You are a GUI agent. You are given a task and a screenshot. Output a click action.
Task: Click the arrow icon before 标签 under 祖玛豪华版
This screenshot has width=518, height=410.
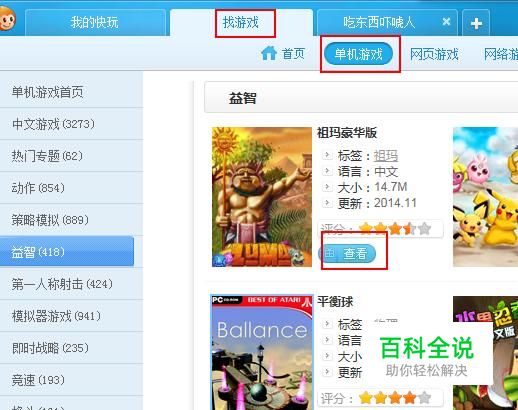pos(327,155)
